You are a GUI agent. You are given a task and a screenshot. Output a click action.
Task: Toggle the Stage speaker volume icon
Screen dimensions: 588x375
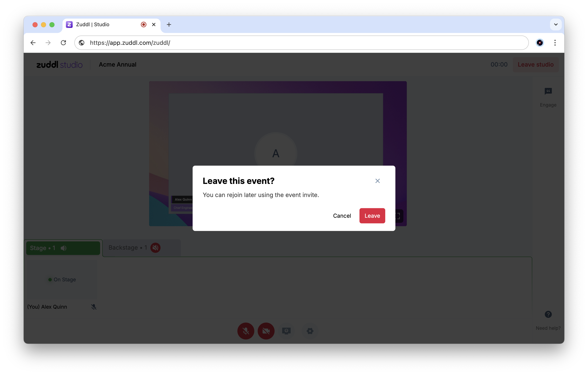pos(64,248)
